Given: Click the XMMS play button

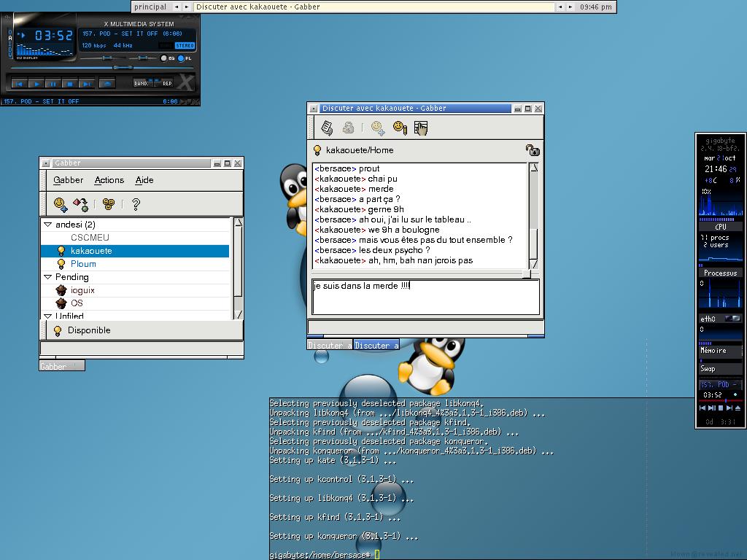Looking at the screenshot, I should (36, 84).
